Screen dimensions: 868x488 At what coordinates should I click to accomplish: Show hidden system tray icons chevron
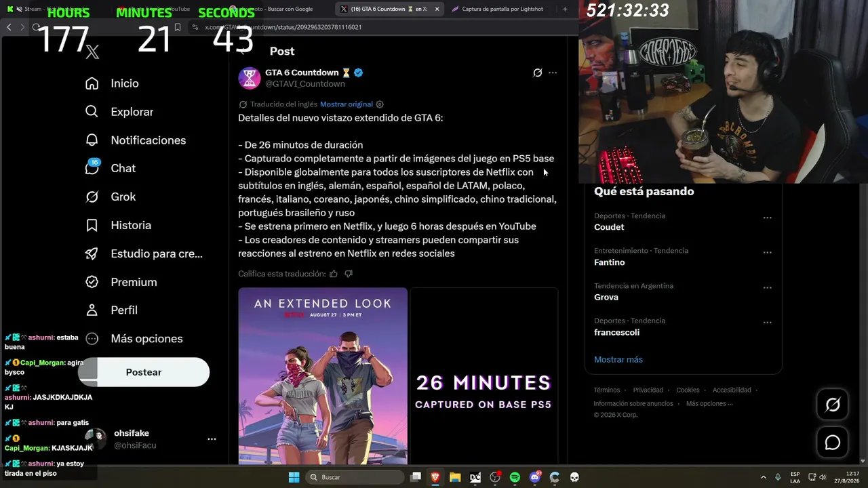click(x=764, y=477)
